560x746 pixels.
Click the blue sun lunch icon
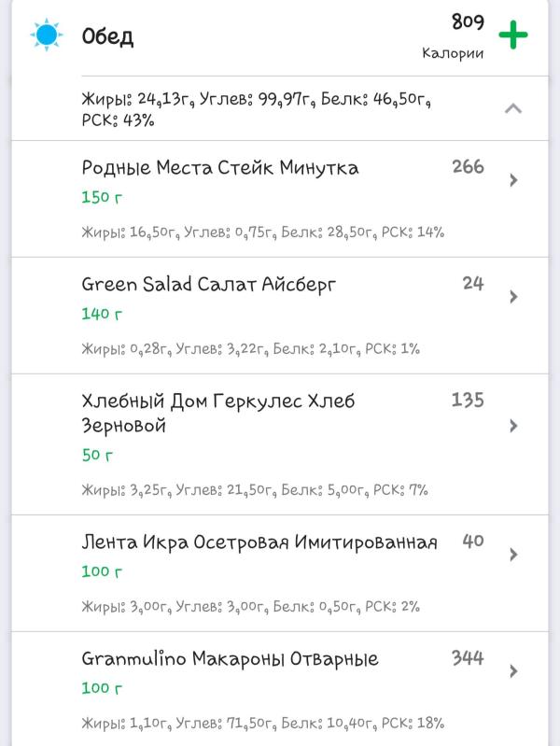point(46,35)
